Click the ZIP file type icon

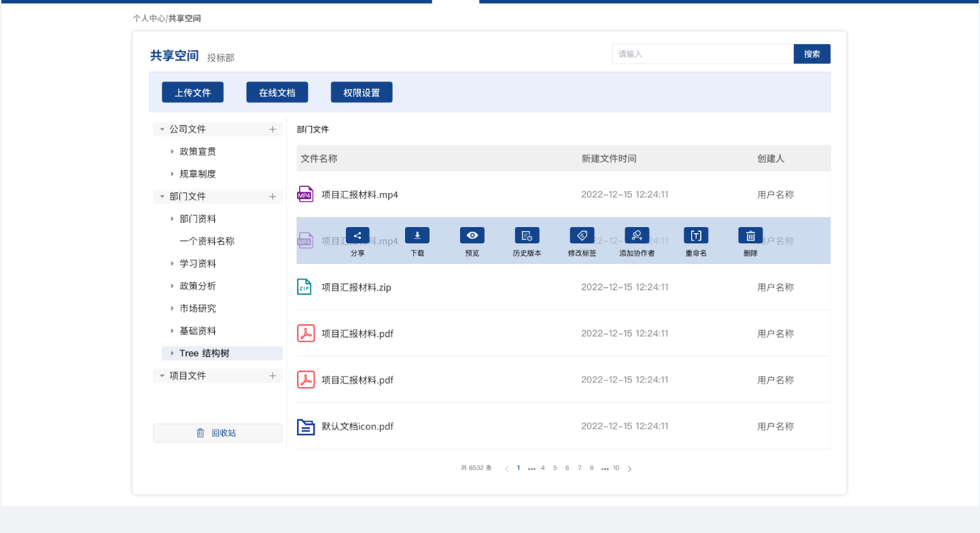coord(304,287)
